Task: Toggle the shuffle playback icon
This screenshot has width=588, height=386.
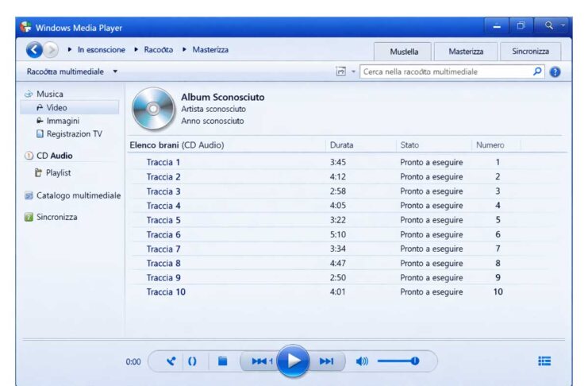Action: click(x=171, y=361)
